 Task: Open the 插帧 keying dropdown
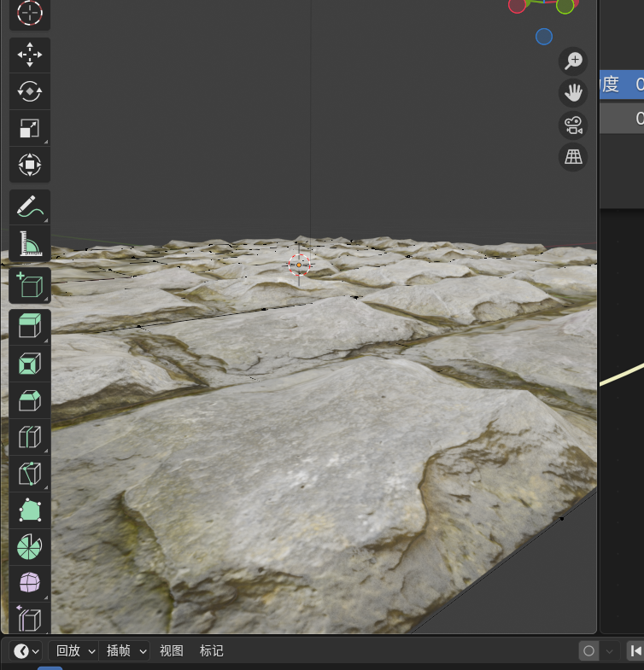126,651
